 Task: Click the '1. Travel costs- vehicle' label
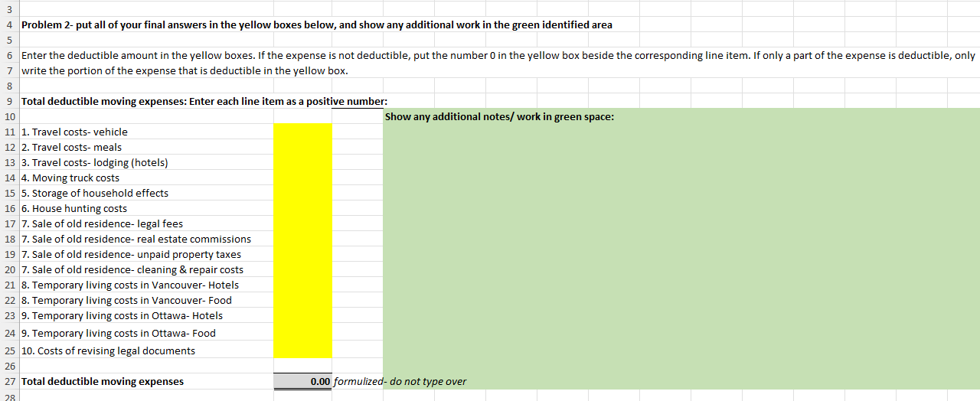[x=75, y=132]
